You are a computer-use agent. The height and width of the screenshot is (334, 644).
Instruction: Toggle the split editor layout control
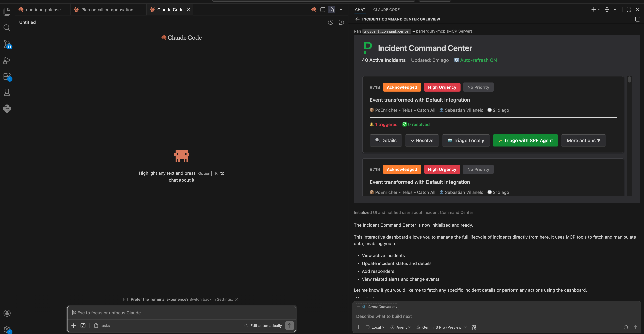[323, 9]
